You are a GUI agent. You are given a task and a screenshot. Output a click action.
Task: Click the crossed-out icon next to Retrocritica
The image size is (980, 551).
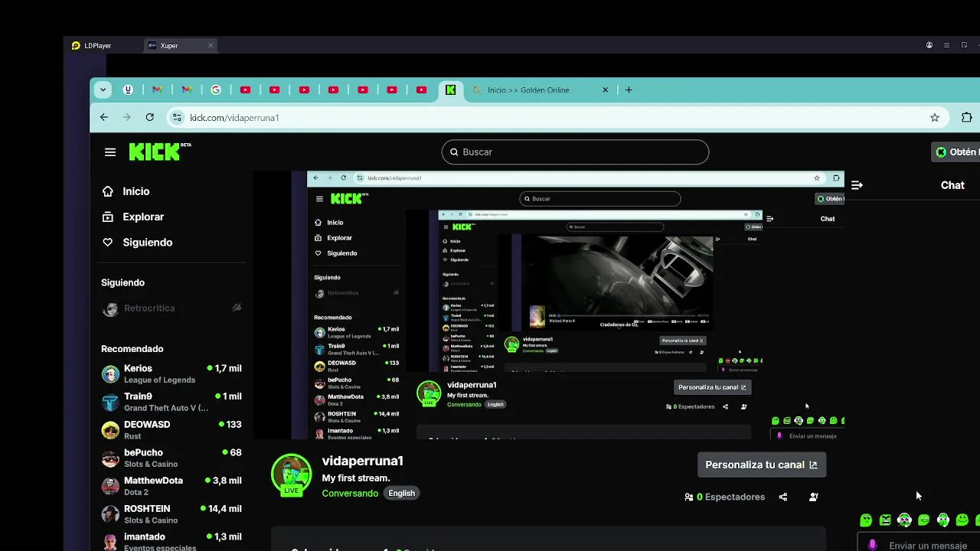pos(237,308)
